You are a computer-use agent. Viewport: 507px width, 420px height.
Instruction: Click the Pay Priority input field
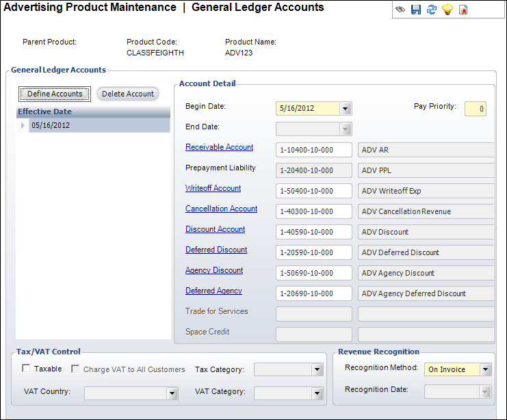point(475,109)
